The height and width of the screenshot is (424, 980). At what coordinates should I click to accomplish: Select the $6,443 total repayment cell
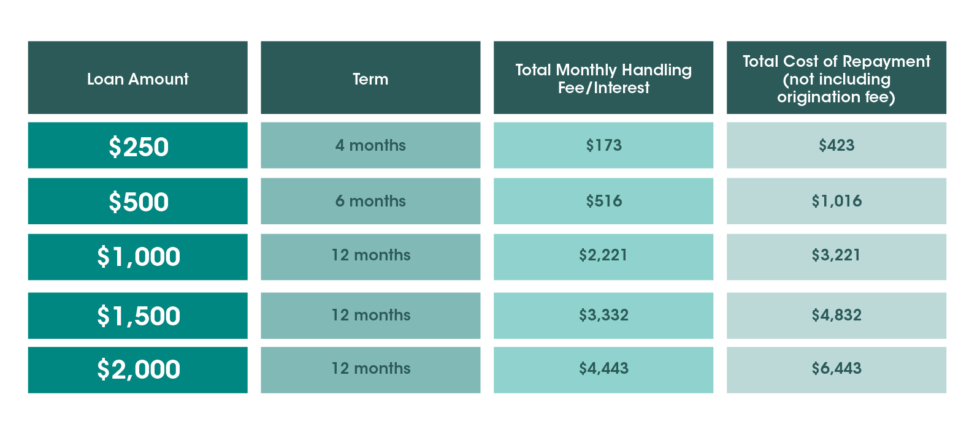pos(836,370)
